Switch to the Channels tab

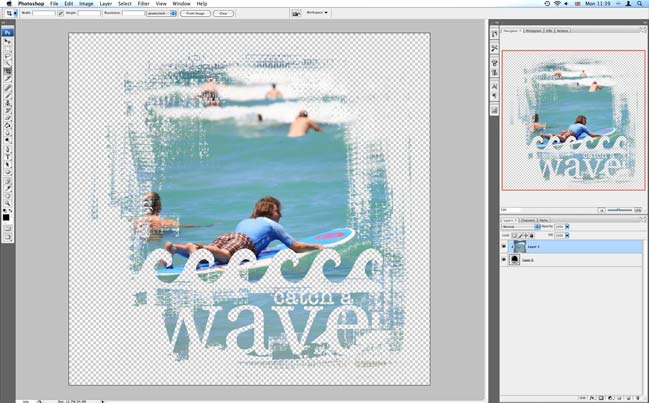[x=528, y=220]
